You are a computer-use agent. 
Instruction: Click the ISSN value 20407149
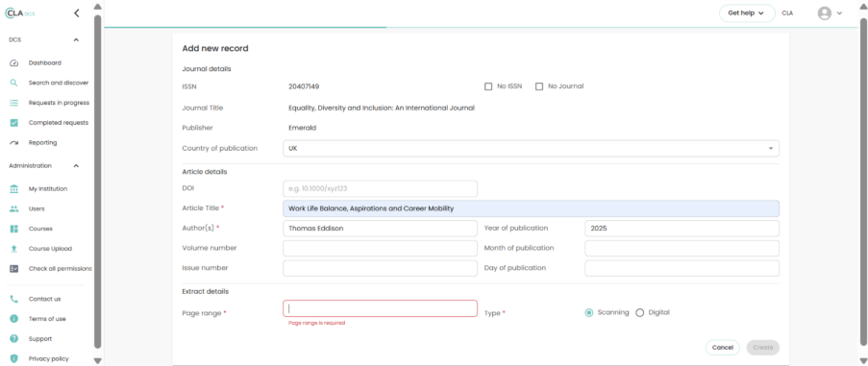304,86
